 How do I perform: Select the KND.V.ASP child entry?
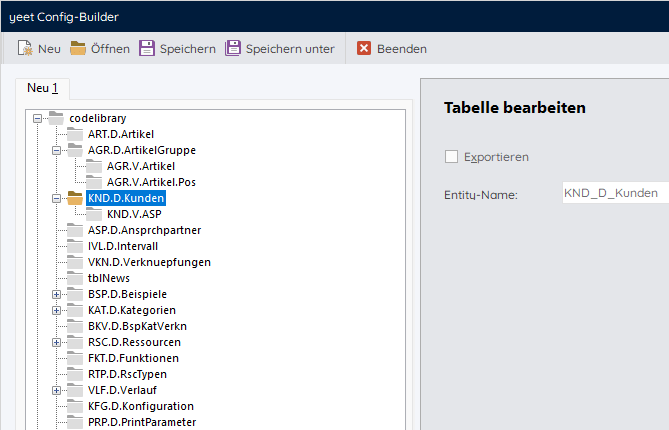pyautogui.click(x=133, y=214)
